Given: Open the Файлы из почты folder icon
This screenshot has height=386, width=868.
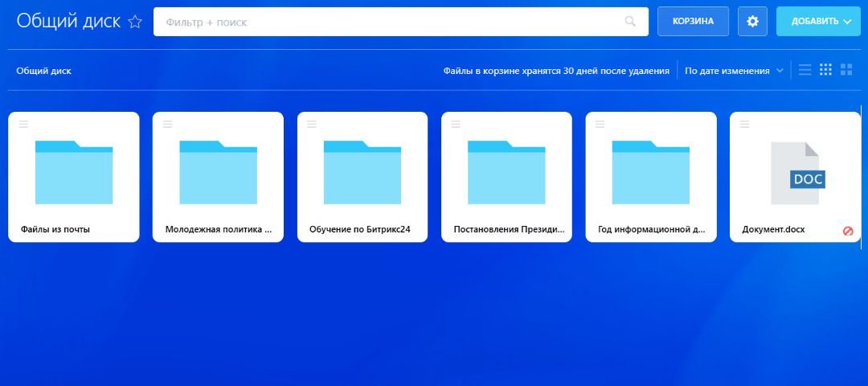Looking at the screenshot, I should pos(74,172).
